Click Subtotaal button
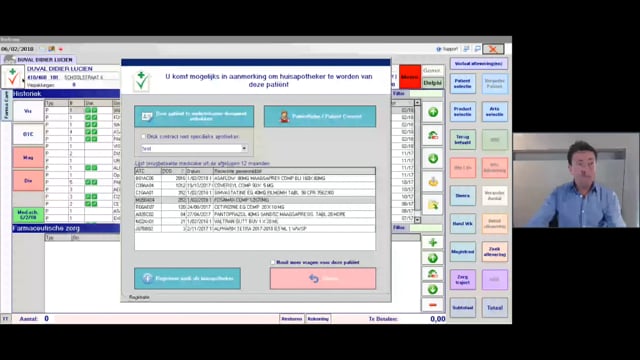 coord(463,308)
